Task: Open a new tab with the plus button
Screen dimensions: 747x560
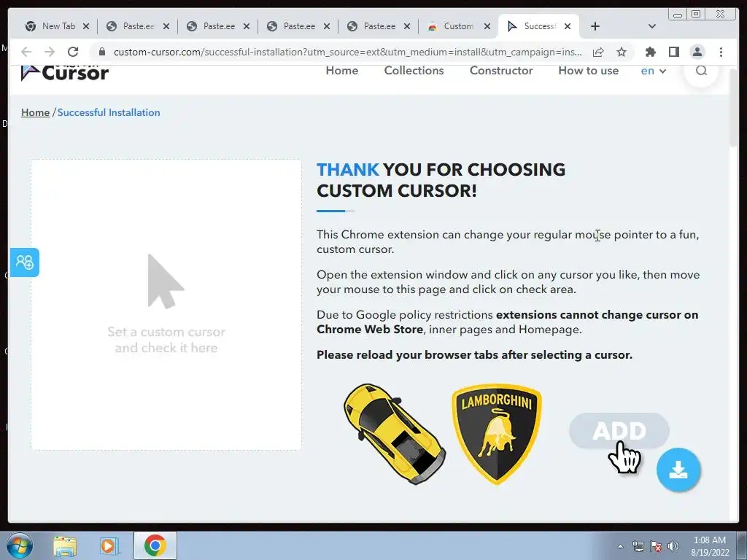Action: (x=595, y=26)
